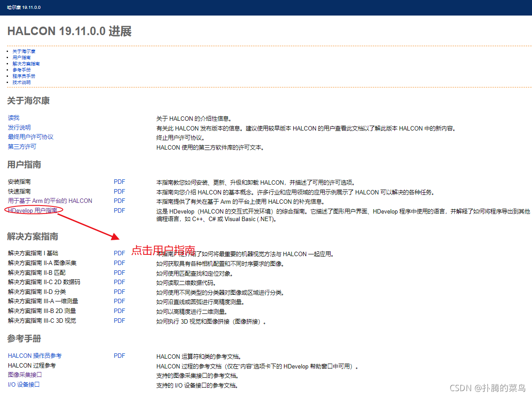Go to the 参考手册 navigation link

tap(21, 70)
